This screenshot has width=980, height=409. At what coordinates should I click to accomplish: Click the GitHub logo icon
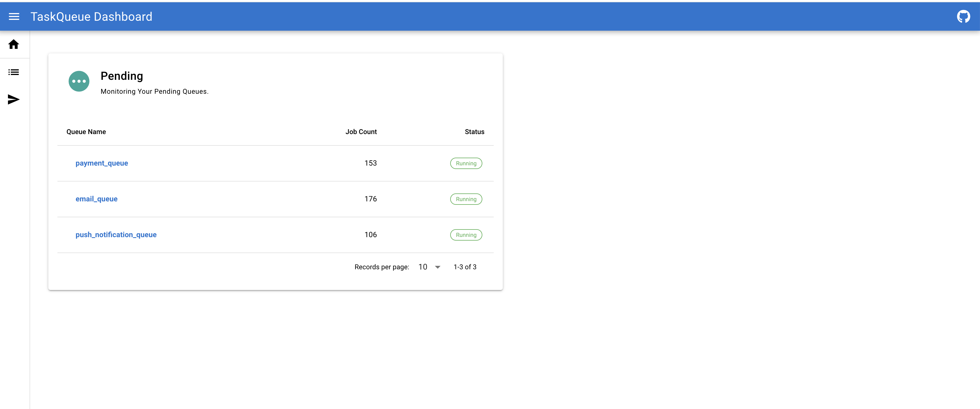click(x=963, y=16)
